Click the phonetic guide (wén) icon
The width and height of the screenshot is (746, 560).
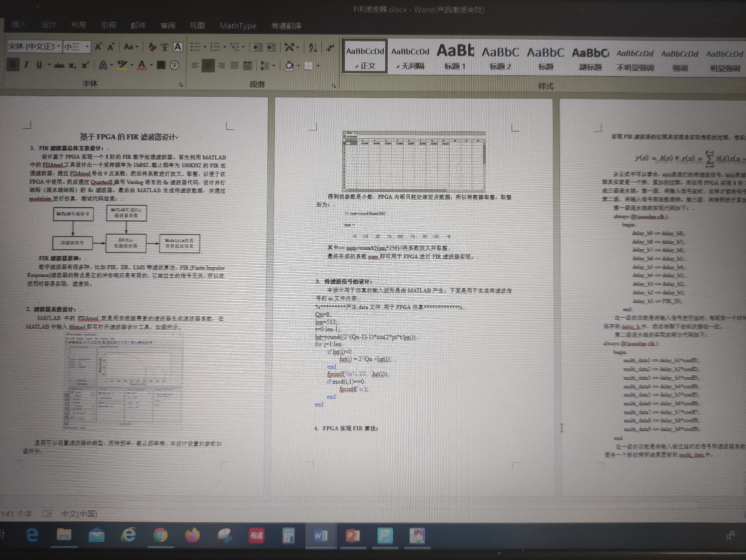(165, 47)
